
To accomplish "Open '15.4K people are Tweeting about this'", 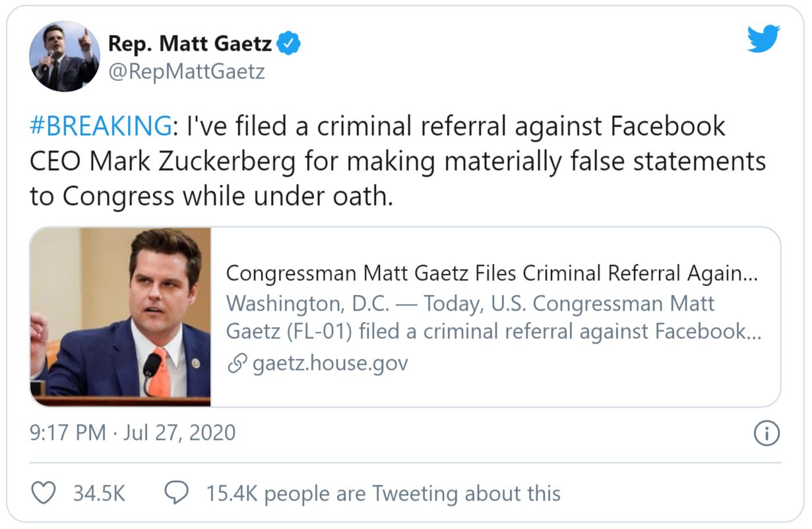I will point(383,493).
